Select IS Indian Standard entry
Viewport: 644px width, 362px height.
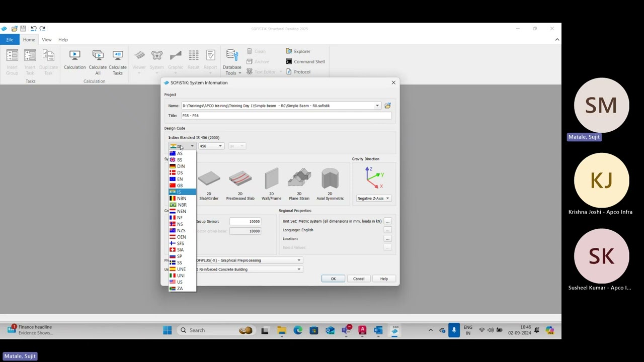pyautogui.click(x=182, y=192)
